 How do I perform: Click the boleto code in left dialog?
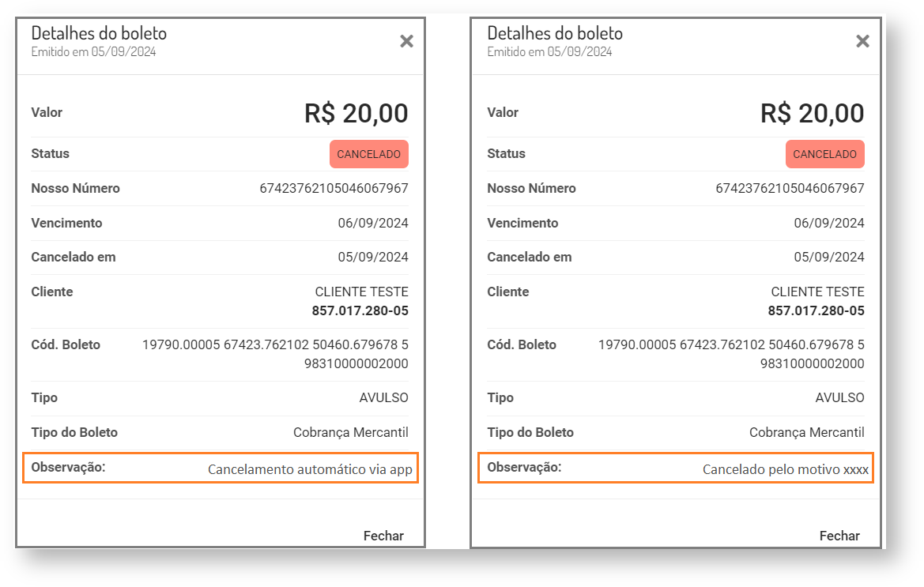[x=275, y=354]
